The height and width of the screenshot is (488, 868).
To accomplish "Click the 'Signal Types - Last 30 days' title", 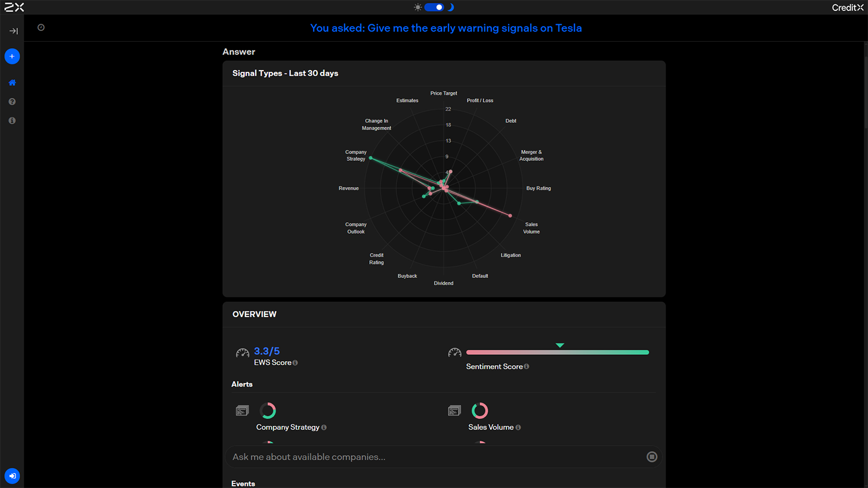I will 285,73.
